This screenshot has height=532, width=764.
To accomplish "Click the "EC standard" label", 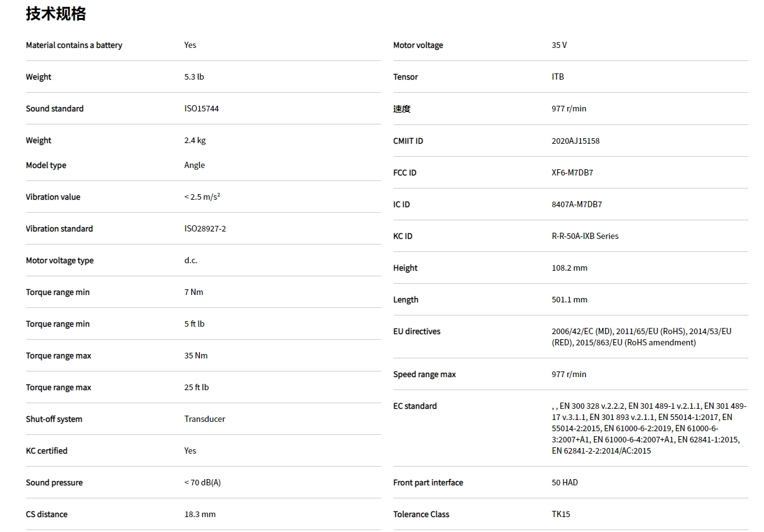I will 415,406.
